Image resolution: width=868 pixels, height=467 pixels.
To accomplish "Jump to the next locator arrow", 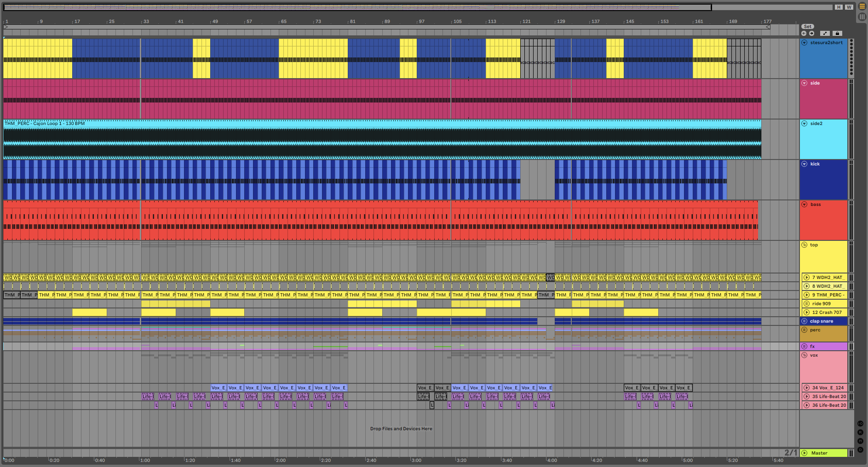I will [x=812, y=33].
